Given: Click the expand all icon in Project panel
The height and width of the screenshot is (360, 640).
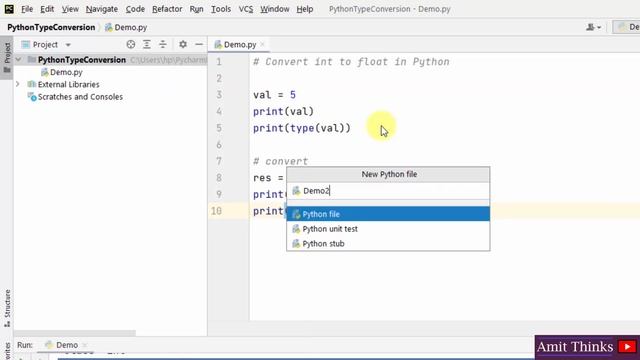Looking at the screenshot, I should coord(147,44).
